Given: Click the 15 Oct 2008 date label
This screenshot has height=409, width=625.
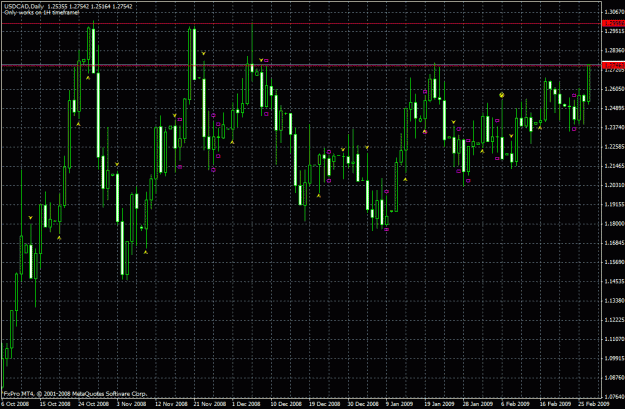Looking at the screenshot, I should tap(55, 404).
